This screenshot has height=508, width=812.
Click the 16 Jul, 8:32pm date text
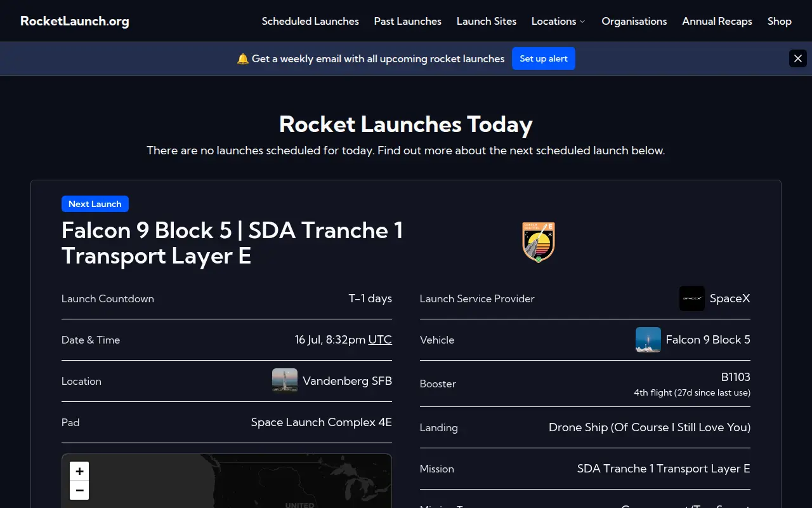tap(330, 340)
